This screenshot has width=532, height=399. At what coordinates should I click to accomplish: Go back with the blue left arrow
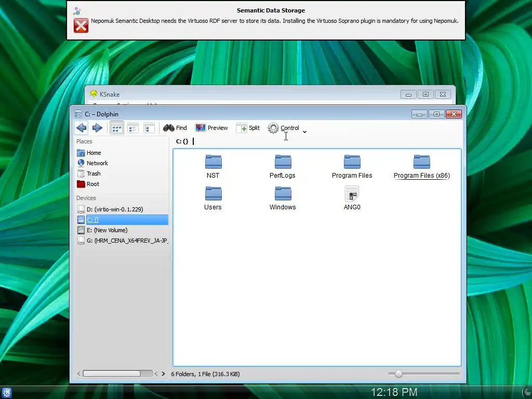coord(82,128)
